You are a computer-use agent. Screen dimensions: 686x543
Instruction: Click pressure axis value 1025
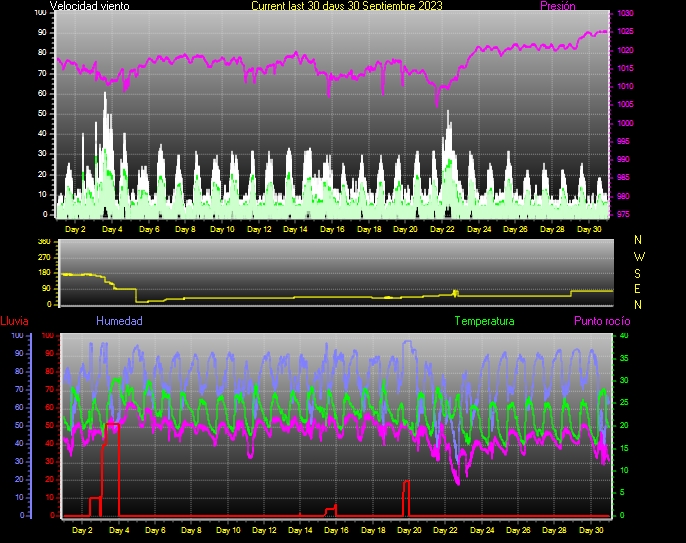(x=625, y=32)
